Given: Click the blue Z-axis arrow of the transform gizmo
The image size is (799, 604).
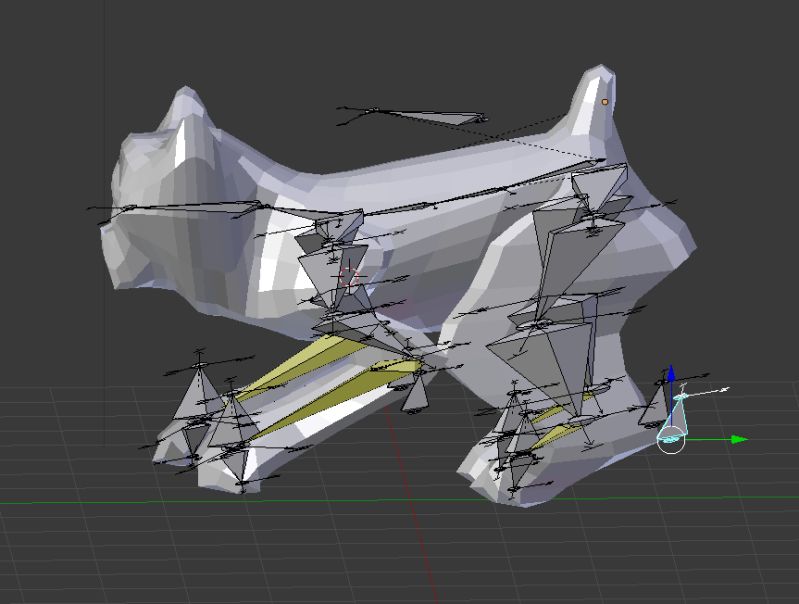Looking at the screenshot, I should pos(671,373).
